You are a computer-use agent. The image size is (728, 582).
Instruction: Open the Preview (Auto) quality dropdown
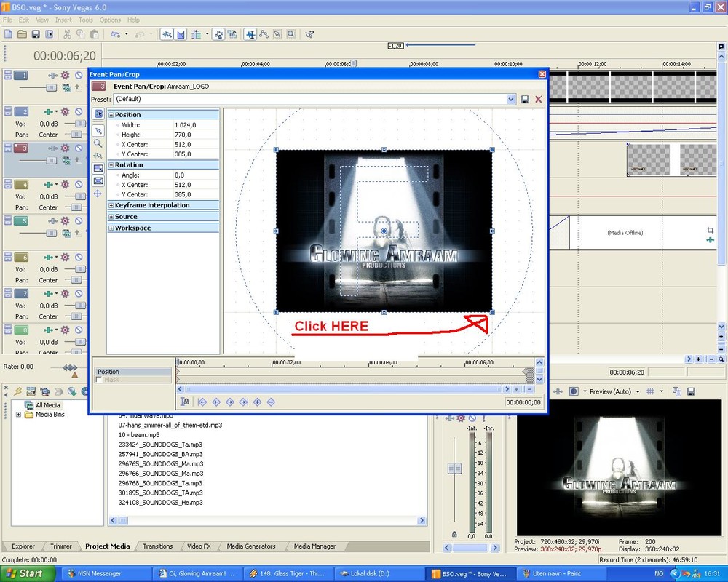[x=638, y=391]
